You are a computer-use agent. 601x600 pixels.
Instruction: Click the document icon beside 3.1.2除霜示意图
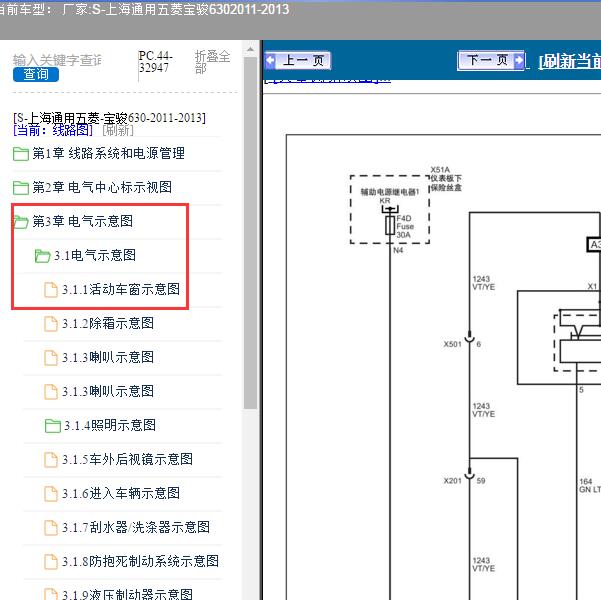click(51, 324)
